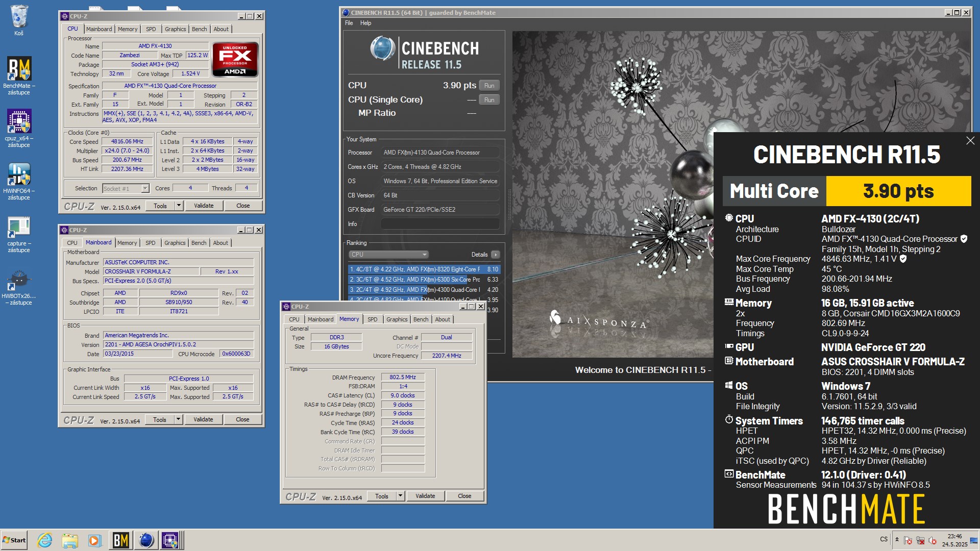Open the Ranking CPU dropdown in Cinebench
Screen dimensions: 980x551
coord(388,254)
